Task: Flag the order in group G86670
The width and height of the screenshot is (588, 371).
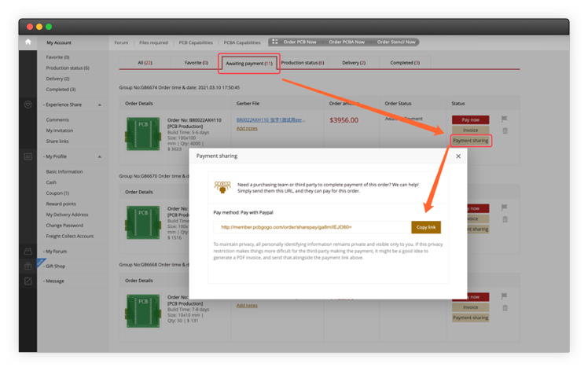Action: [505, 208]
